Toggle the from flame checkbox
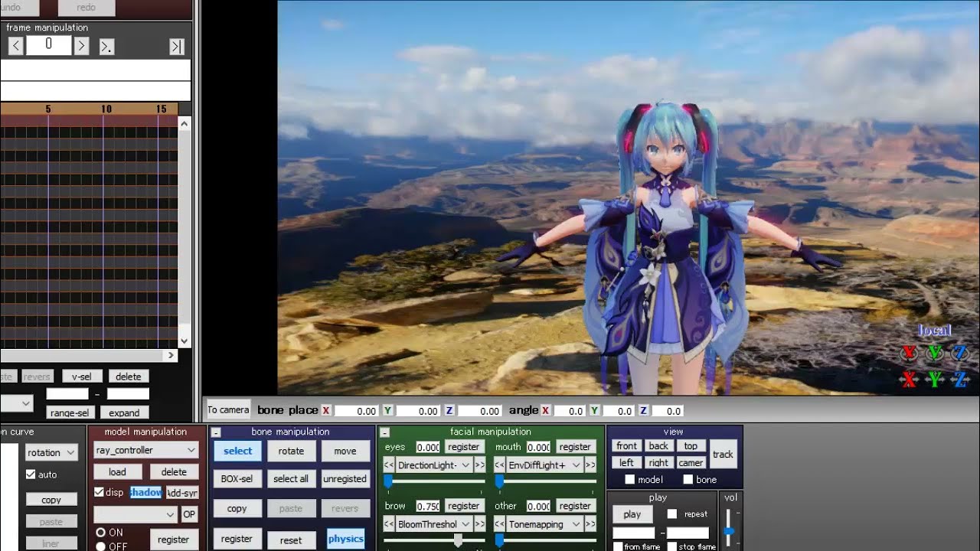 (618, 546)
